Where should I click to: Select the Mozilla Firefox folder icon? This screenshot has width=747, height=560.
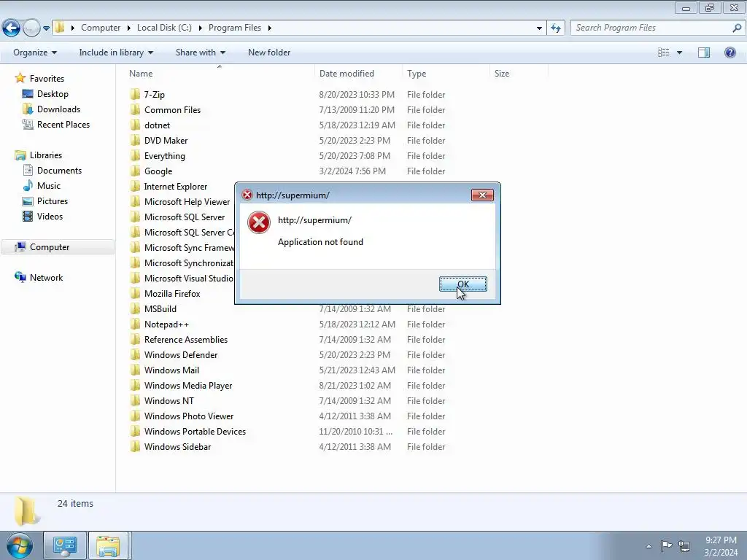(135, 293)
